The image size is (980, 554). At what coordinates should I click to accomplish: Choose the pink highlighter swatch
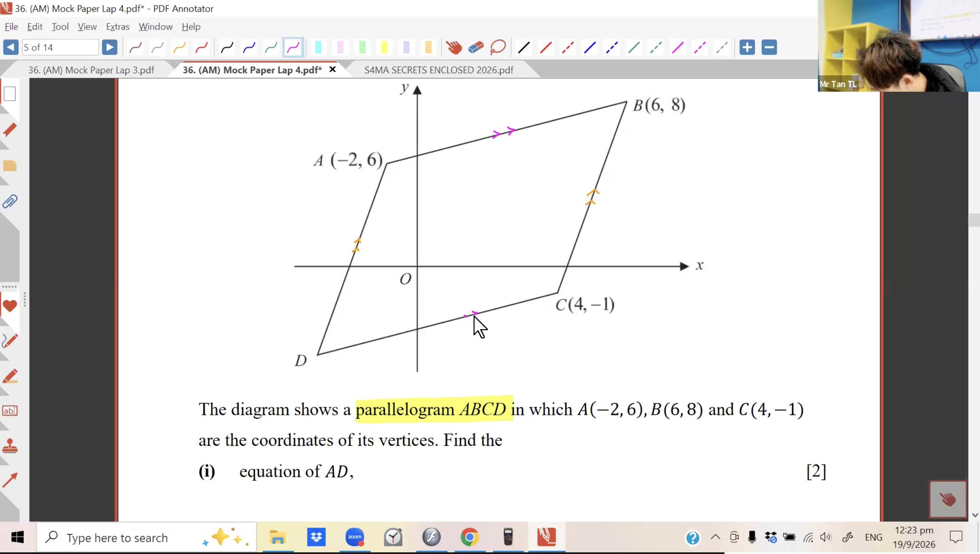[340, 48]
